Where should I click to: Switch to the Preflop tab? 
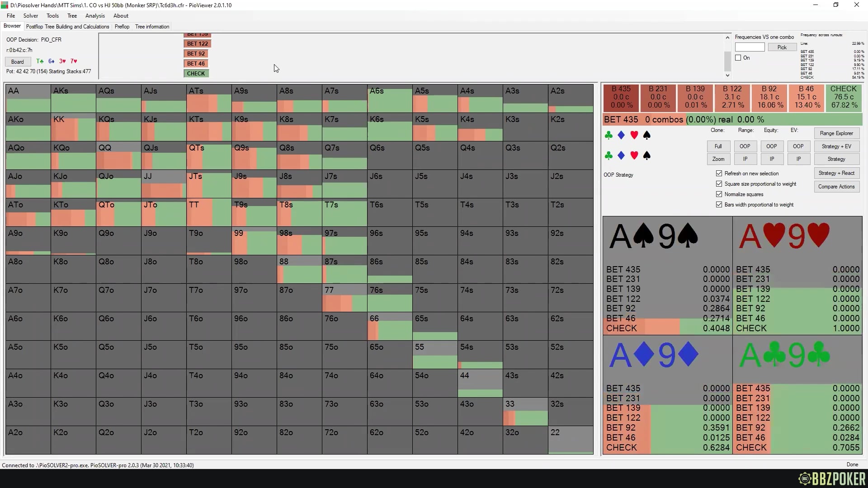(122, 27)
